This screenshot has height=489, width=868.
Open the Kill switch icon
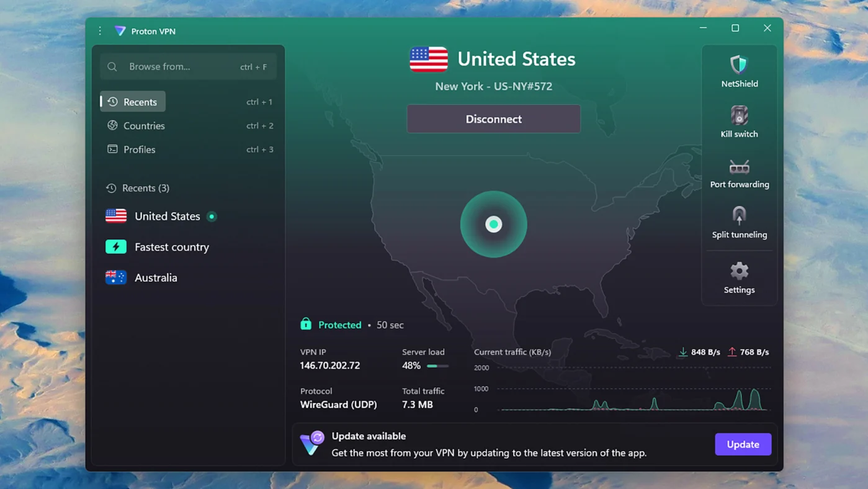pos(739,115)
